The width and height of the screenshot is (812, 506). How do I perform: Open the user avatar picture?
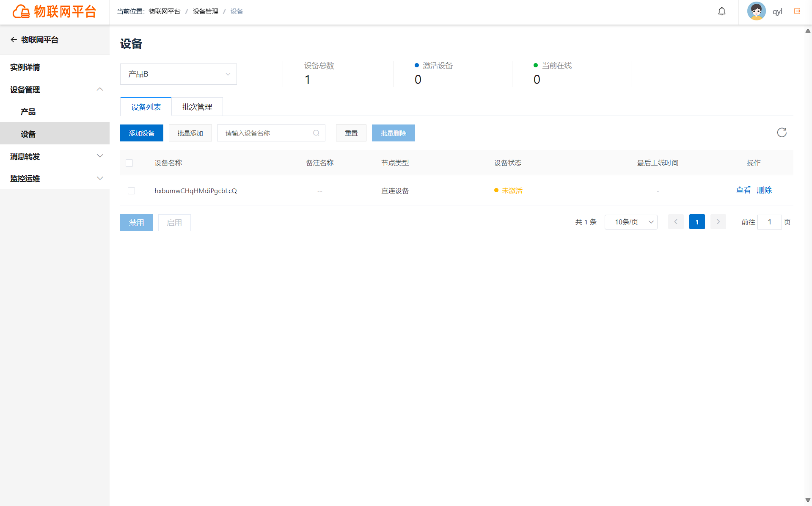756,11
